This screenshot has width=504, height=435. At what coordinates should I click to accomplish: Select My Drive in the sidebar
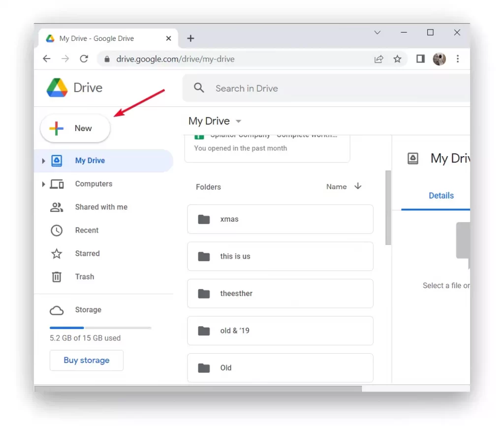pyautogui.click(x=103, y=161)
